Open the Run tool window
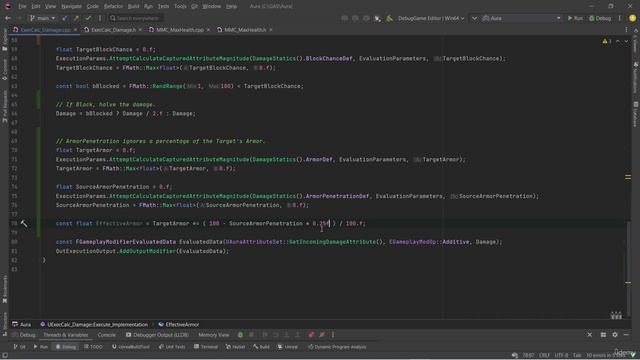 pyautogui.click(x=40, y=347)
